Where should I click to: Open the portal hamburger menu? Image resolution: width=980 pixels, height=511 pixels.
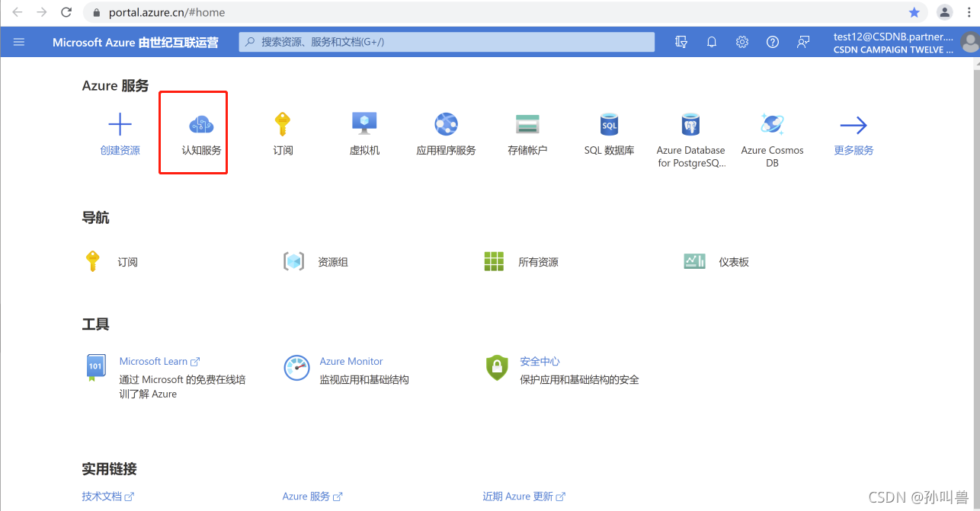click(19, 42)
